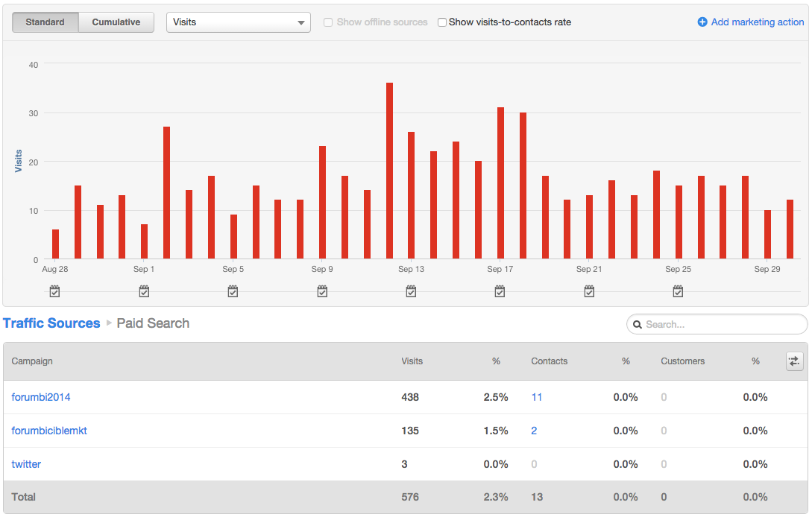812x517 pixels.
Task: Click the calendar icon under Aug 28
Action: coord(54,291)
